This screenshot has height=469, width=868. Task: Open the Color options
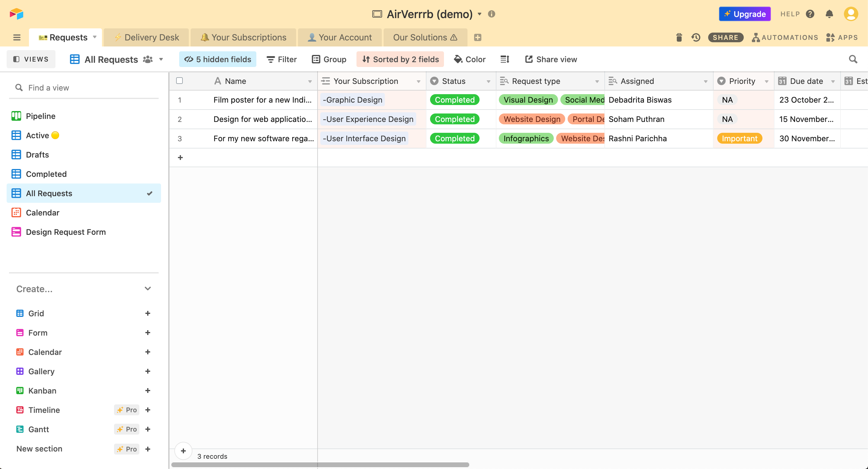470,59
